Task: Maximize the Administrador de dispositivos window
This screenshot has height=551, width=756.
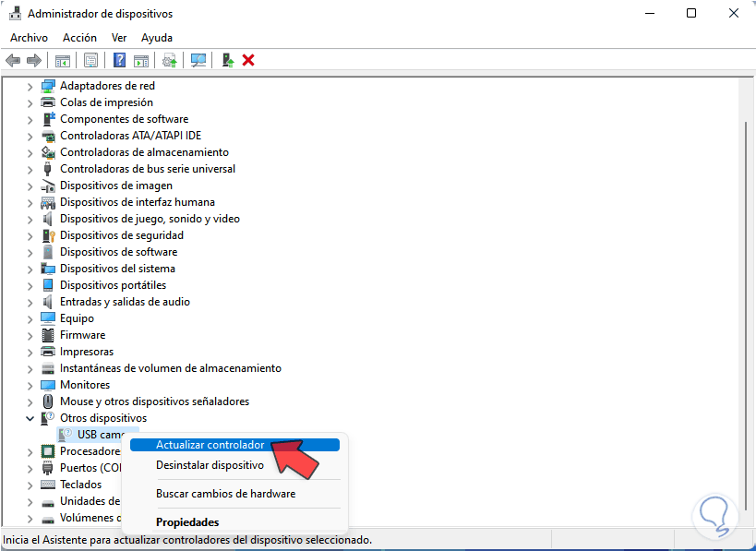Action: coord(691,14)
